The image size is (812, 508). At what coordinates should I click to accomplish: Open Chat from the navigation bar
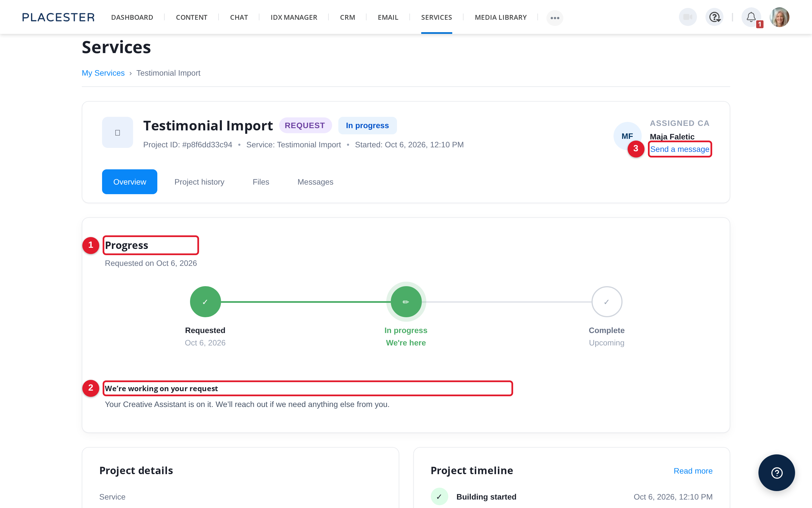(x=239, y=17)
